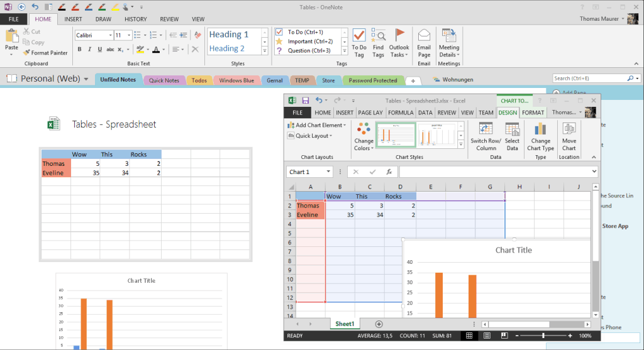Click the Excel zoom slider
The image size is (644, 350).
(543, 336)
